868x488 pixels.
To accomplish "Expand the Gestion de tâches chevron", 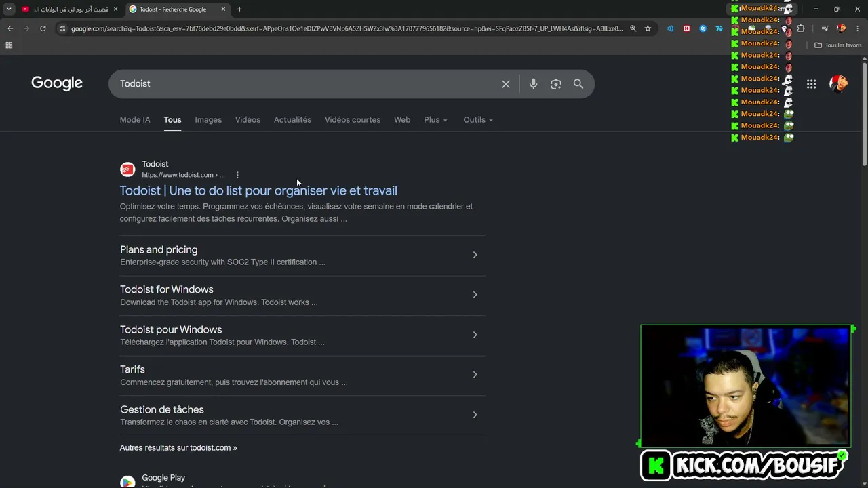I will click(x=475, y=415).
